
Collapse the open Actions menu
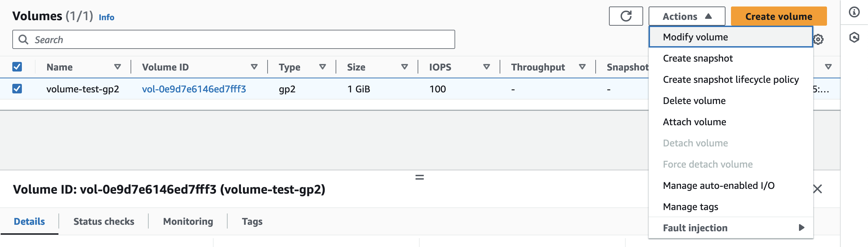pyautogui.click(x=687, y=16)
